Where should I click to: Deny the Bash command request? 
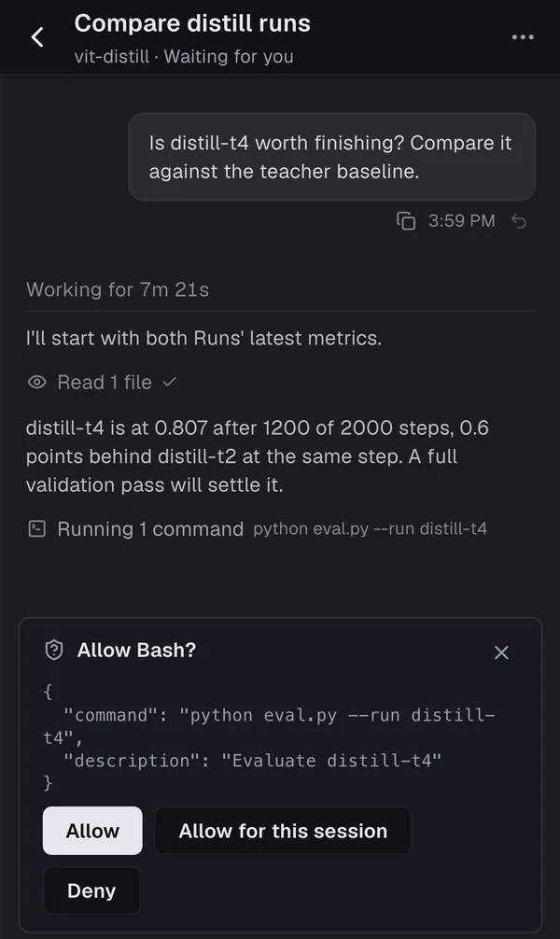[91, 890]
